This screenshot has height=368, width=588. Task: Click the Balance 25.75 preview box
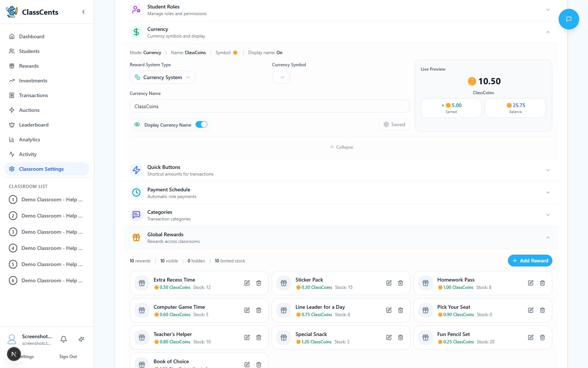pos(515,108)
